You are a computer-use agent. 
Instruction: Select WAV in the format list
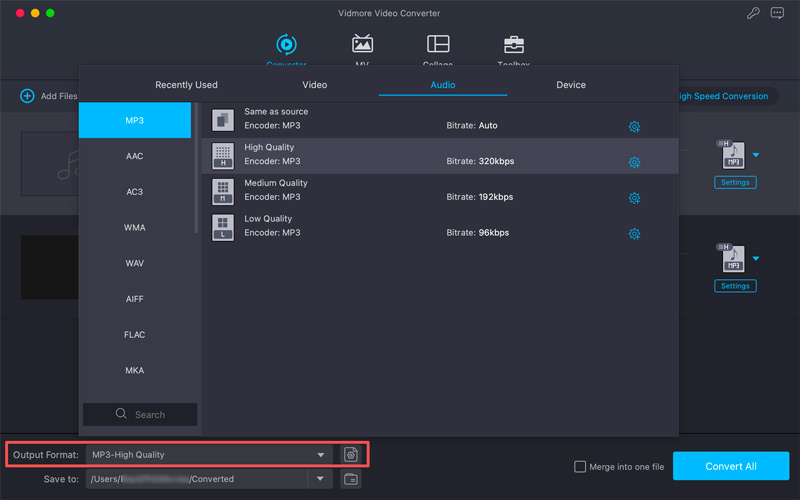[135, 263]
